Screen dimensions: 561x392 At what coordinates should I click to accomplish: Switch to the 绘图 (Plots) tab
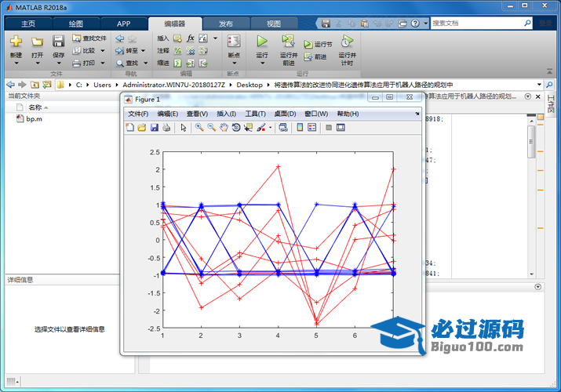pyautogui.click(x=76, y=24)
